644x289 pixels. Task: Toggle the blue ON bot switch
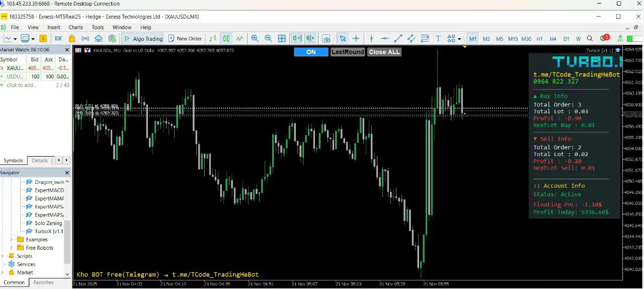[311, 52]
